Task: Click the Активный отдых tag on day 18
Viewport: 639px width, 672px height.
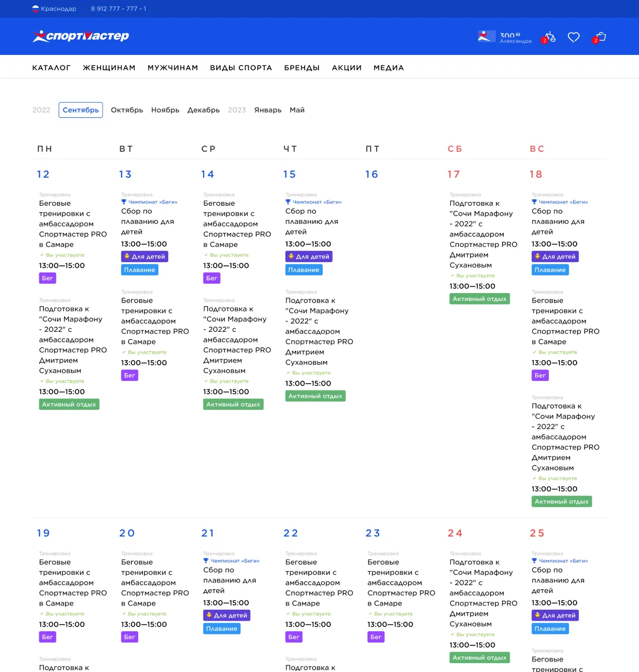Action: (561, 501)
